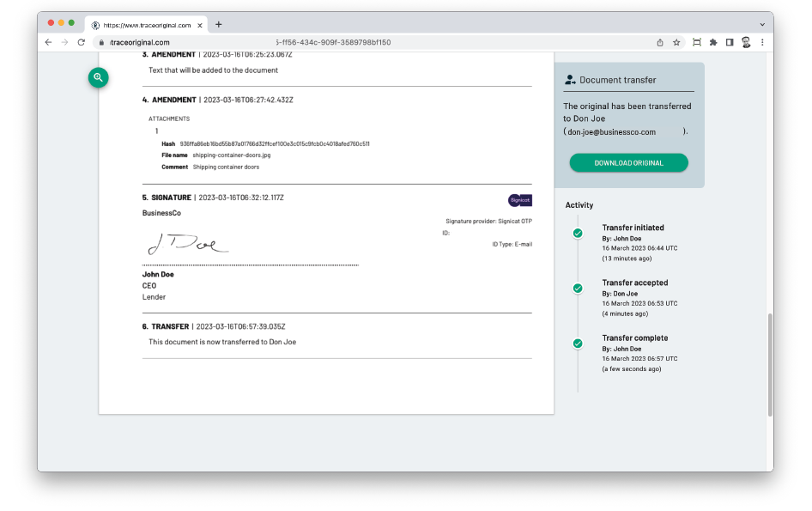Click the page vertical scrollbar thumb

[769, 364]
